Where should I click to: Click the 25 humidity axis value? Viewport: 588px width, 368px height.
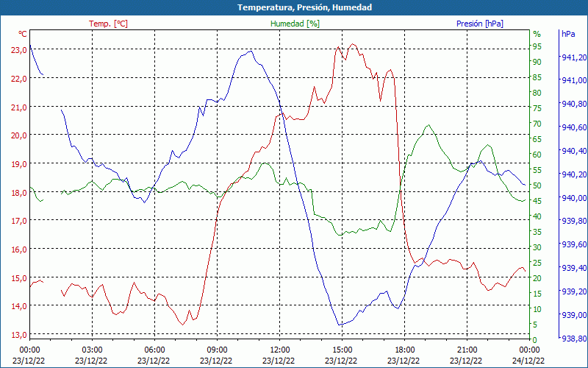pos(537,263)
